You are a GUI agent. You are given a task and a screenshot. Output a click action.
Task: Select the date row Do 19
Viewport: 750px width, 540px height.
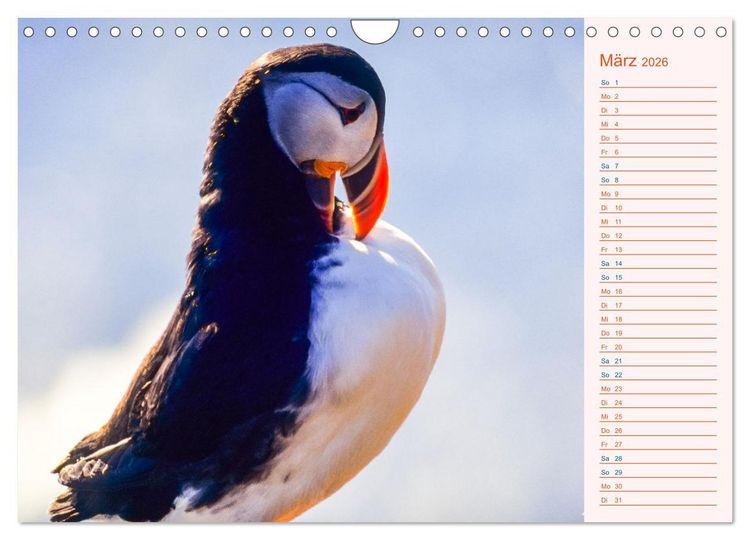(x=658, y=332)
